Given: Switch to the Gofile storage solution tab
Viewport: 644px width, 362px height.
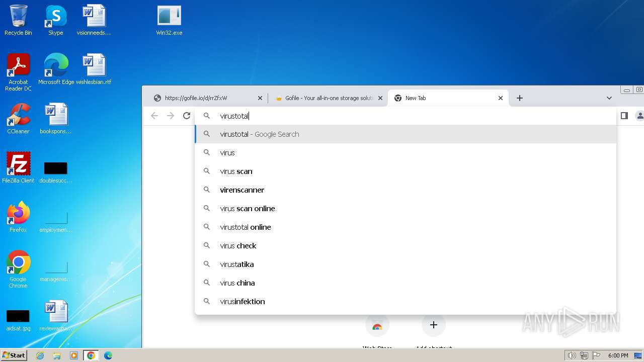Looking at the screenshot, I should (330, 98).
